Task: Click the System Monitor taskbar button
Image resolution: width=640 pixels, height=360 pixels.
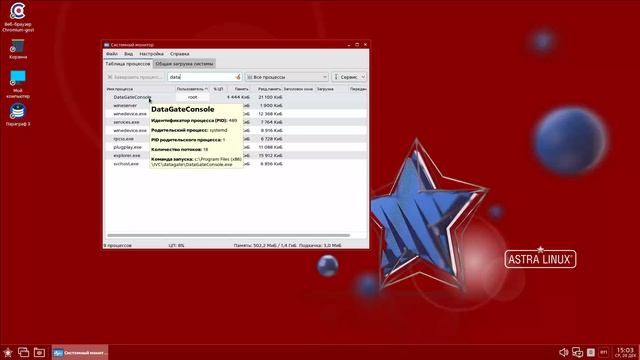Action: click(x=80, y=352)
